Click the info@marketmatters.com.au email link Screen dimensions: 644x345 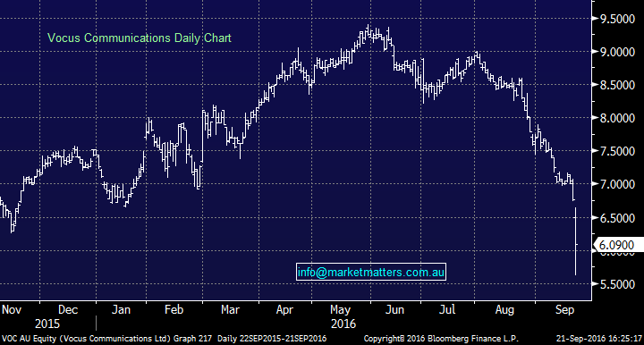371,272
